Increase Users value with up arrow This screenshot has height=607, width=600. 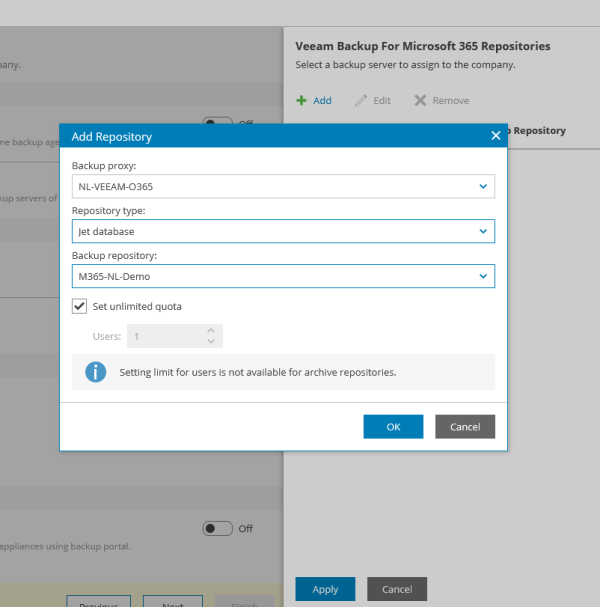pyautogui.click(x=211, y=331)
